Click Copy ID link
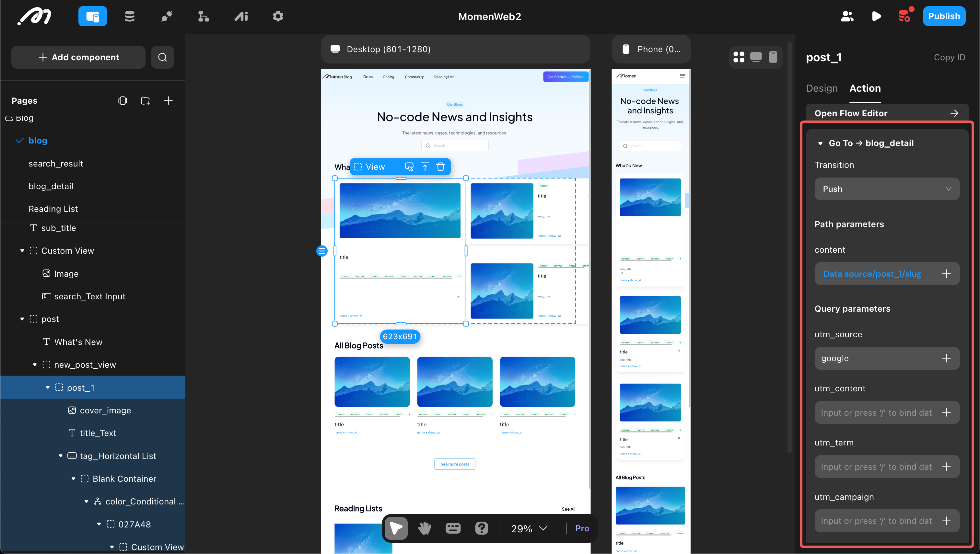 pyautogui.click(x=949, y=57)
